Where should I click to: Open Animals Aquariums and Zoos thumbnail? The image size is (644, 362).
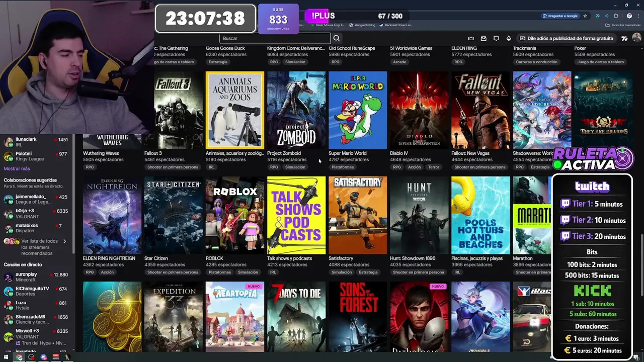pos(234,110)
